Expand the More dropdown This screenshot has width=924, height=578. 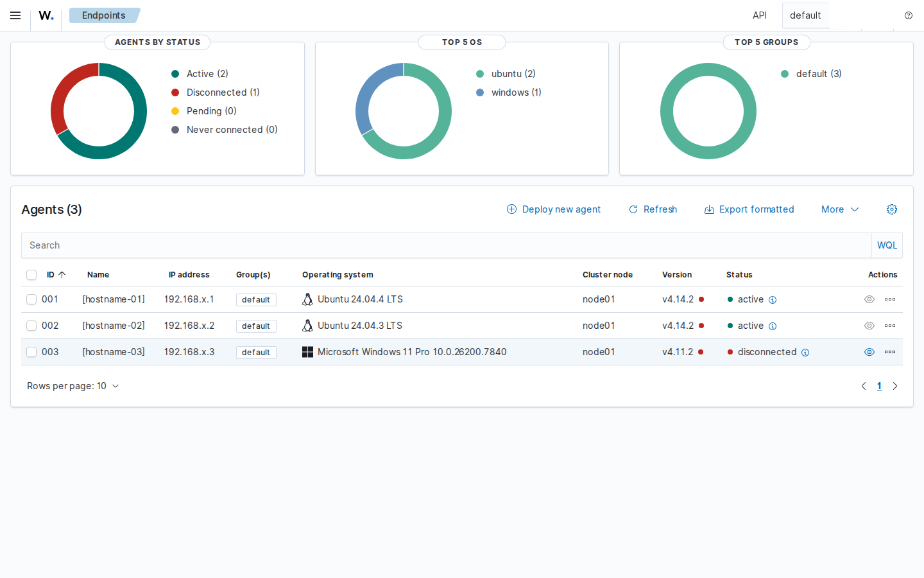(x=840, y=209)
